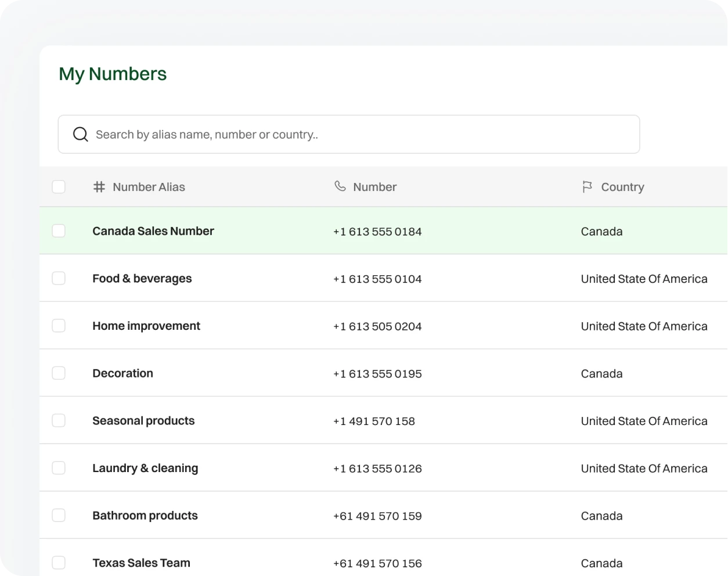
Task: Check the Canada Sales Number row checkbox
Action: click(59, 231)
